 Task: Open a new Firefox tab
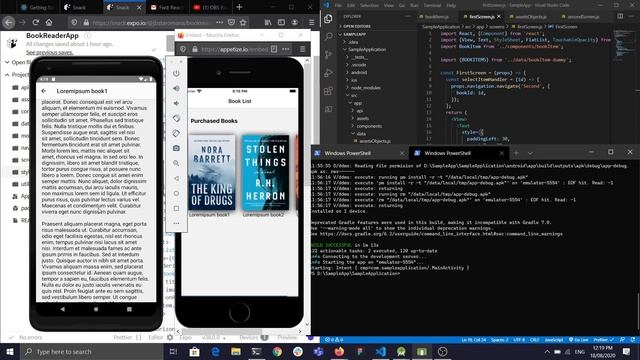(239, 7)
